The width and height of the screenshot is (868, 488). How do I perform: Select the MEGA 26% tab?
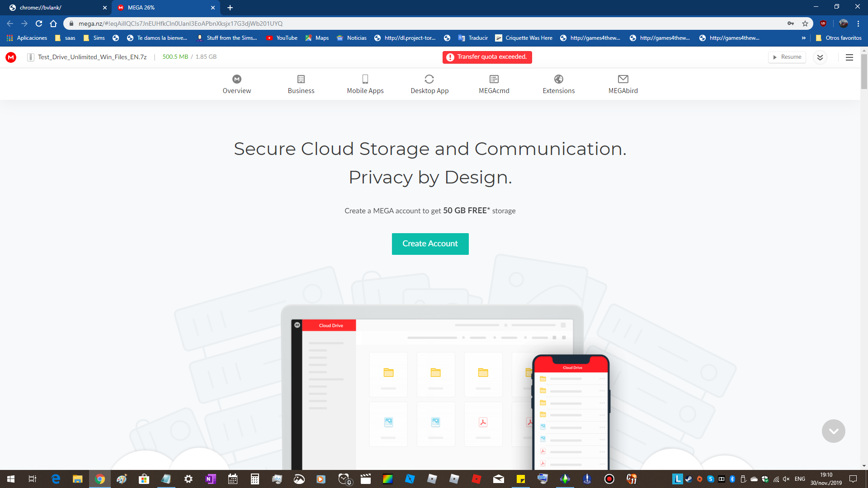pos(165,8)
